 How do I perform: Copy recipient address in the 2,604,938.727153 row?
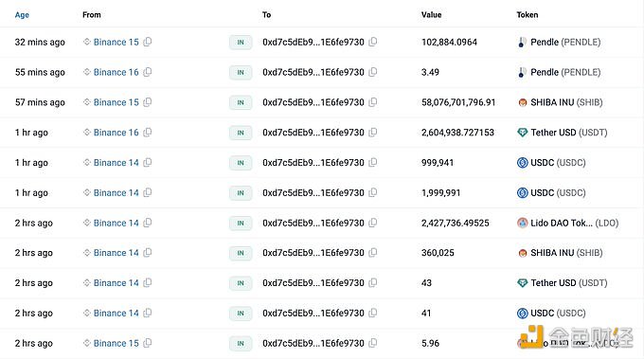[373, 133]
